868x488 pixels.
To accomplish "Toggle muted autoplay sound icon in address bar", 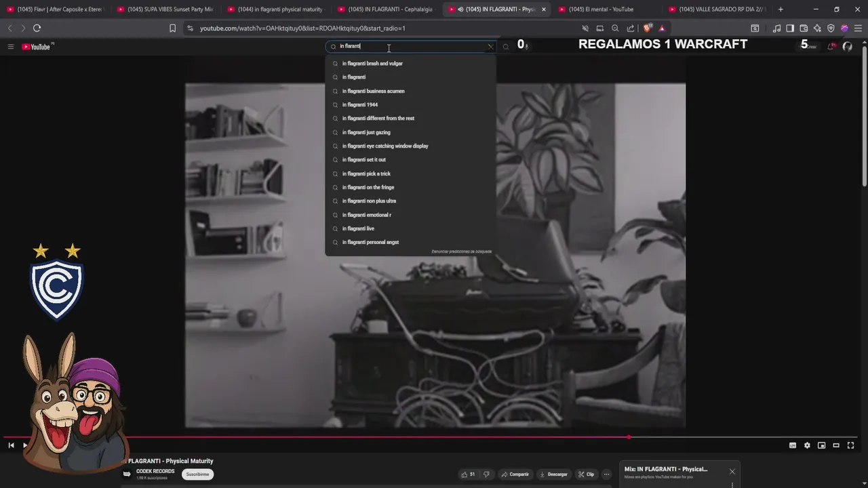I will coord(585,28).
